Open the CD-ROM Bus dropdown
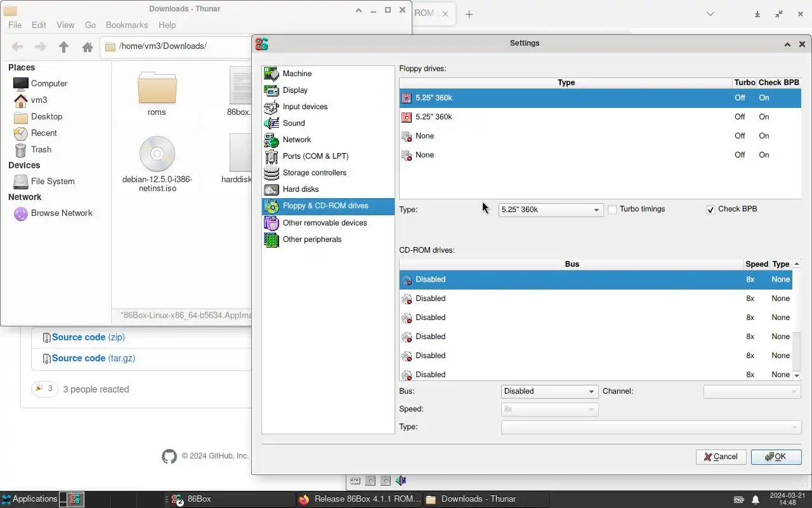The width and height of the screenshot is (812, 508). point(549,391)
